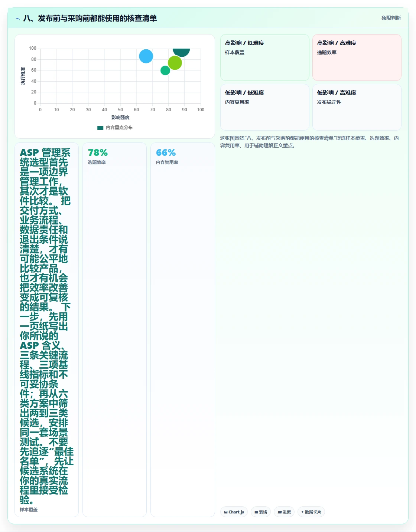Image resolution: width=416 pixels, height=532 pixels.
Task: Select the 低影响 / 高难度 quadrant card
Action: (x=357, y=107)
